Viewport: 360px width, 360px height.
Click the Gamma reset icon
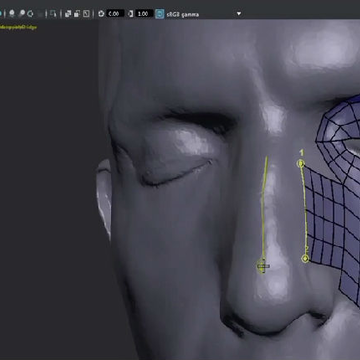(131, 14)
